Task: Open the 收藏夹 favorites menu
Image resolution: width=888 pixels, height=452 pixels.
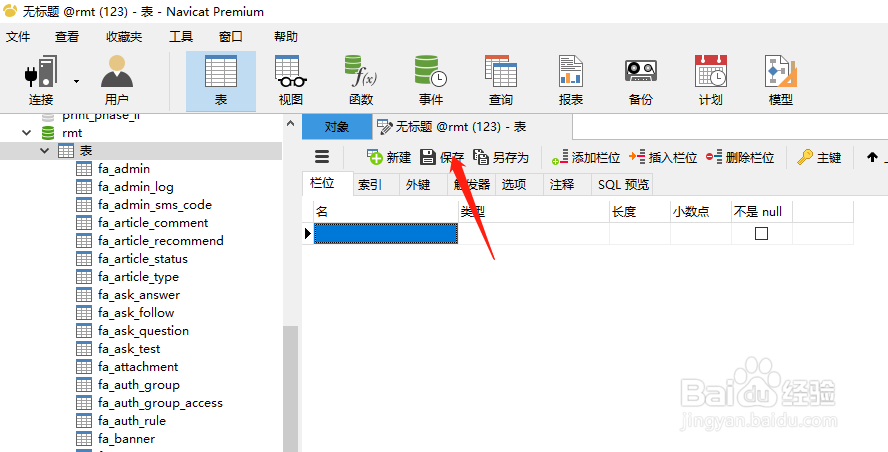Action: click(x=124, y=37)
